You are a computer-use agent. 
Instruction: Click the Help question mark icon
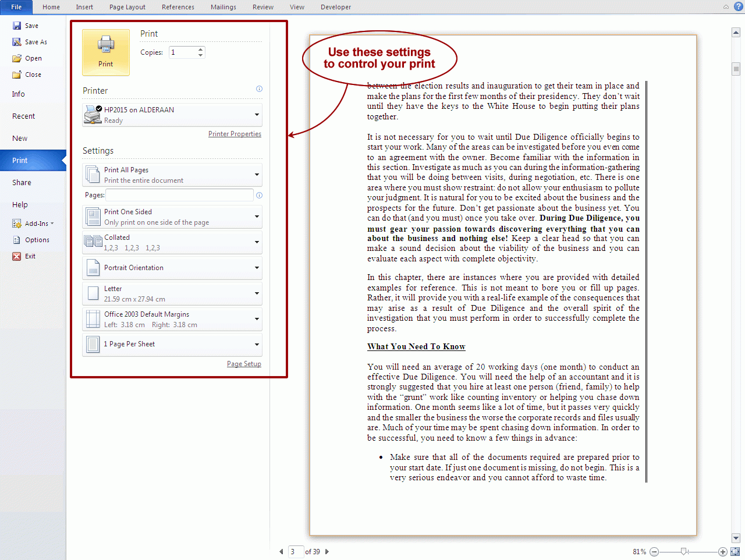739,6
